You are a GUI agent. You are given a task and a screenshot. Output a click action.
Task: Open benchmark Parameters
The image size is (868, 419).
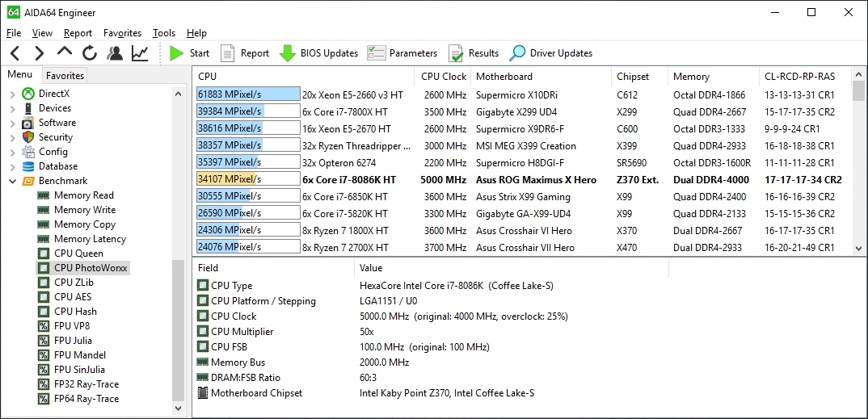[402, 53]
